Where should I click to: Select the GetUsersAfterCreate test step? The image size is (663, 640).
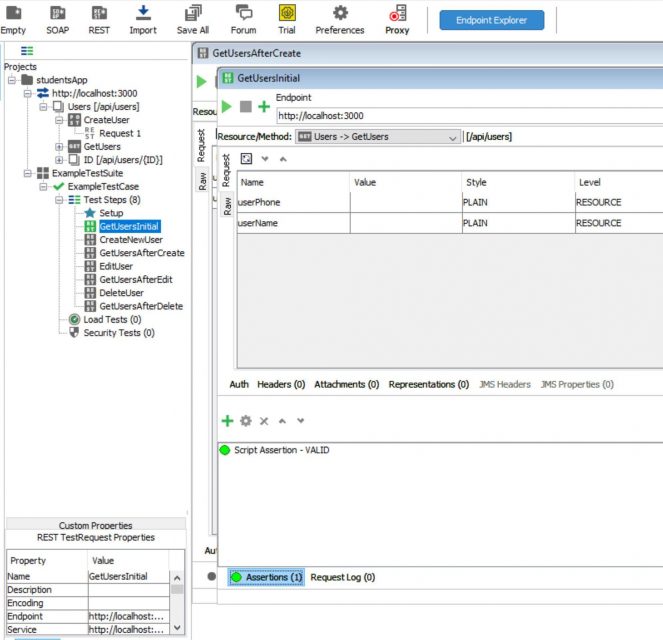(142, 253)
